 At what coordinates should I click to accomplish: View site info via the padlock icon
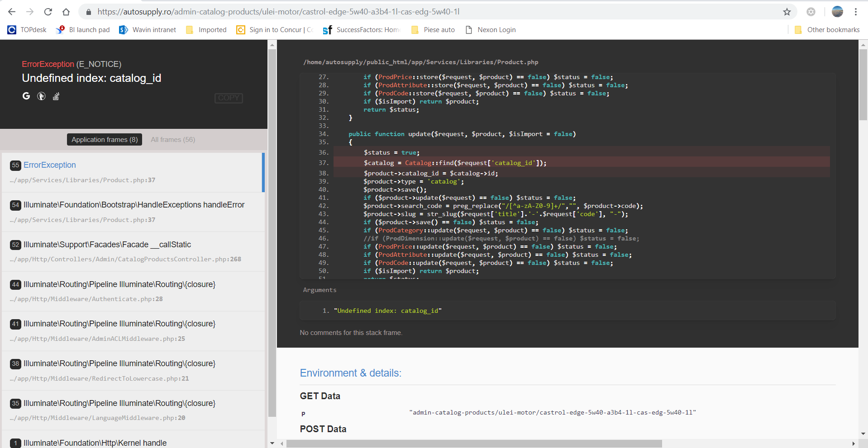[89, 12]
